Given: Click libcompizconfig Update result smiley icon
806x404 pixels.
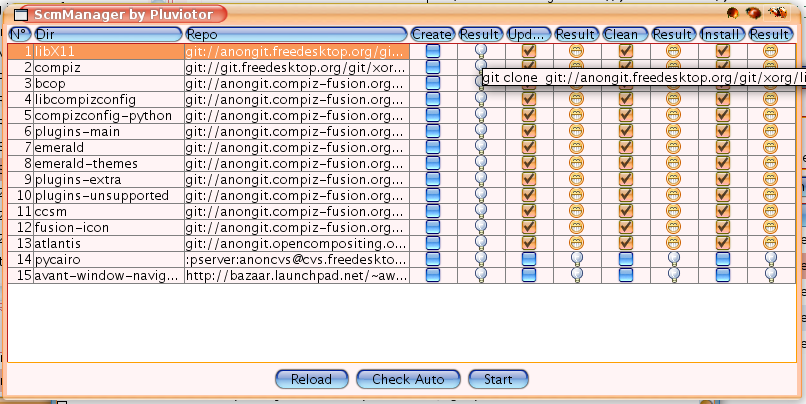Looking at the screenshot, I should tap(577, 99).
